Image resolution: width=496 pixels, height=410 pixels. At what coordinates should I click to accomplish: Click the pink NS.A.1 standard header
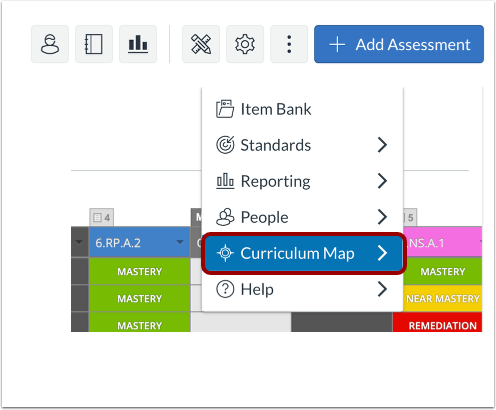442,242
